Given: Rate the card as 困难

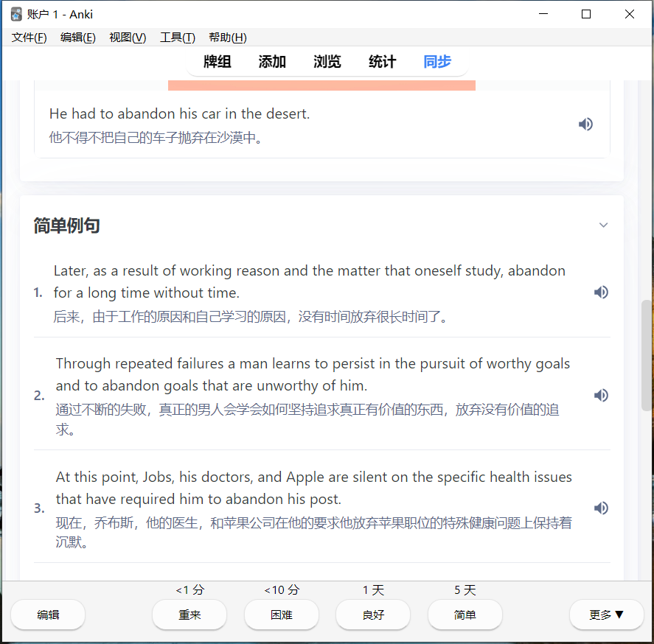Looking at the screenshot, I should pos(282,615).
